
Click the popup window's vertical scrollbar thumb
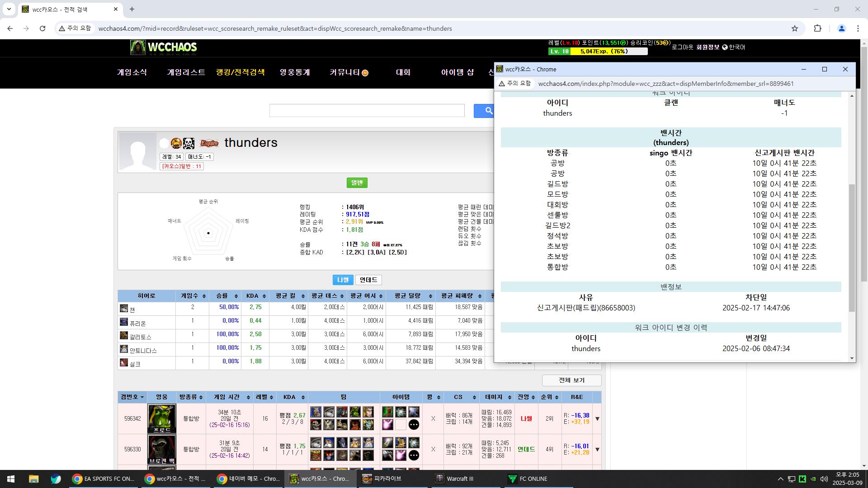(852, 248)
